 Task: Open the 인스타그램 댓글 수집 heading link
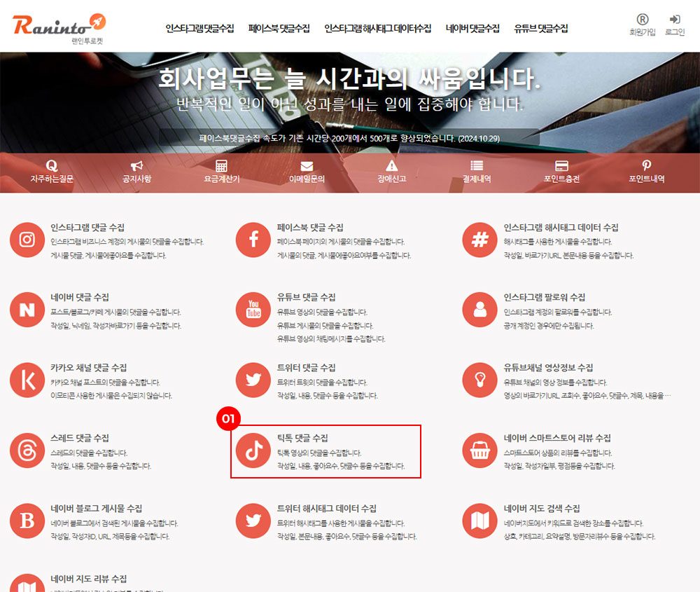tap(87, 228)
